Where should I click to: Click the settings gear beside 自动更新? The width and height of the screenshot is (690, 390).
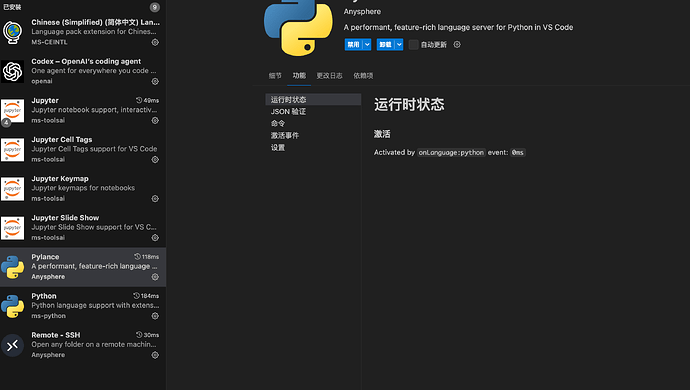pyautogui.click(x=457, y=44)
